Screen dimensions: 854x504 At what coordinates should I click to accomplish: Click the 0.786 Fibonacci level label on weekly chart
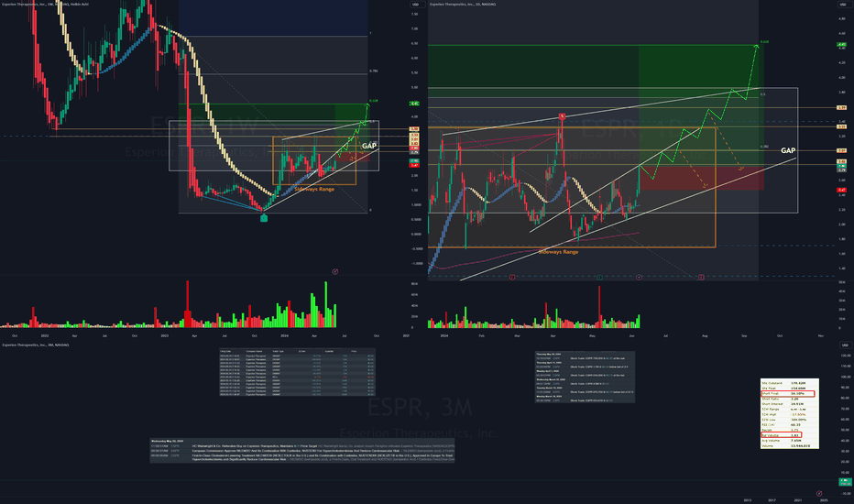[374, 71]
